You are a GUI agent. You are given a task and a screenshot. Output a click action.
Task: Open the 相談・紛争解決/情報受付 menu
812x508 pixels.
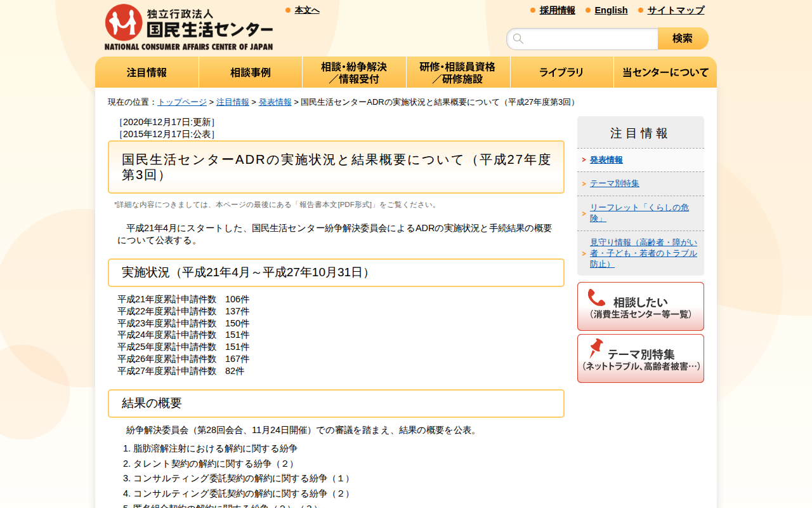pos(354,72)
